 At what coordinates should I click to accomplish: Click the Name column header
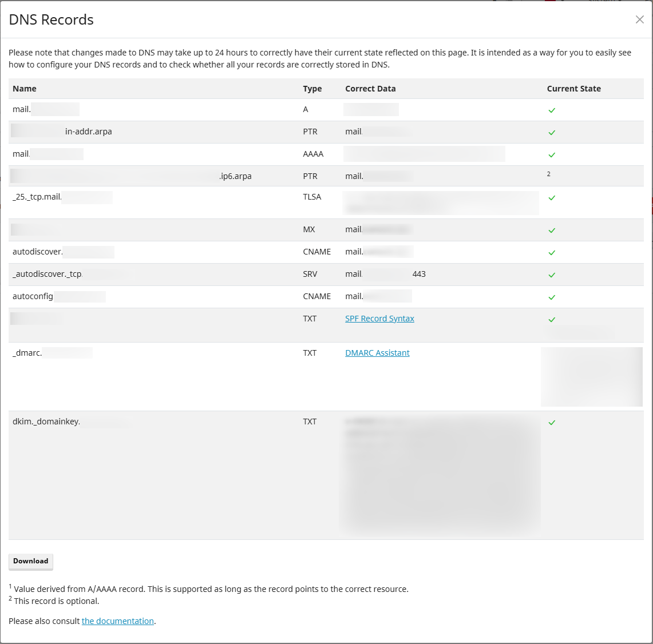(25, 89)
